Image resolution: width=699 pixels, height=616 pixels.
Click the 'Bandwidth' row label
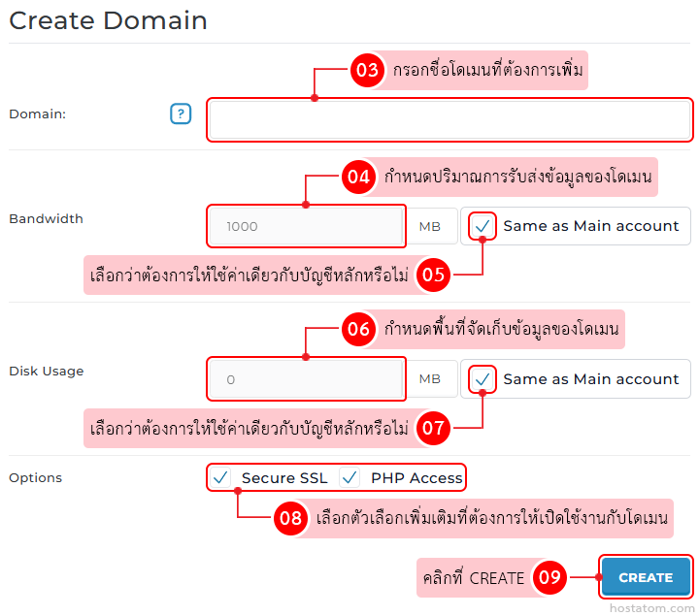point(46,218)
